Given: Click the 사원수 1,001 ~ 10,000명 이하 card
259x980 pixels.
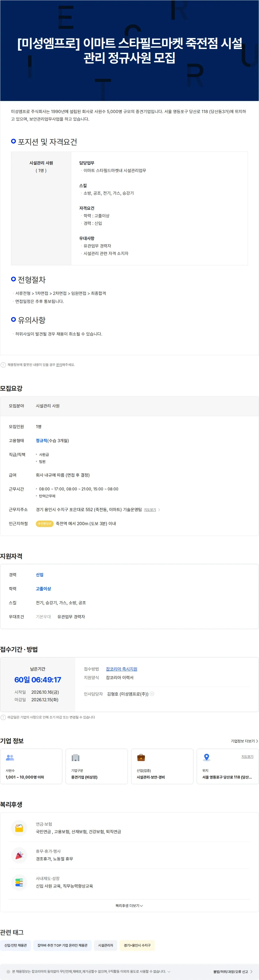Looking at the screenshot, I should point(31,767).
